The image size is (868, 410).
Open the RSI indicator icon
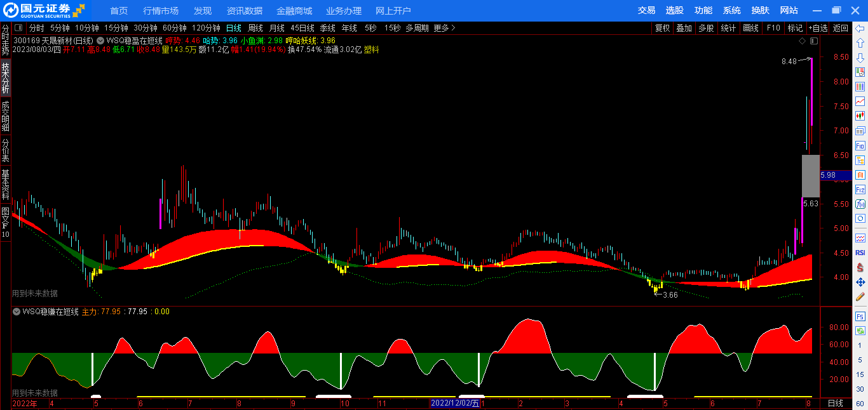tap(860, 253)
